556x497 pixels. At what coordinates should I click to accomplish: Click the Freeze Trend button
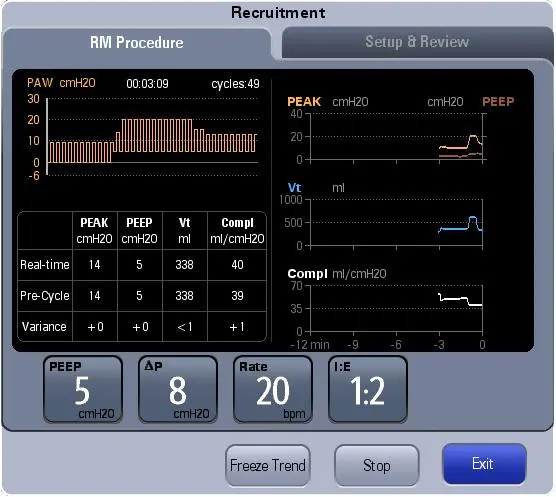(268, 465)
